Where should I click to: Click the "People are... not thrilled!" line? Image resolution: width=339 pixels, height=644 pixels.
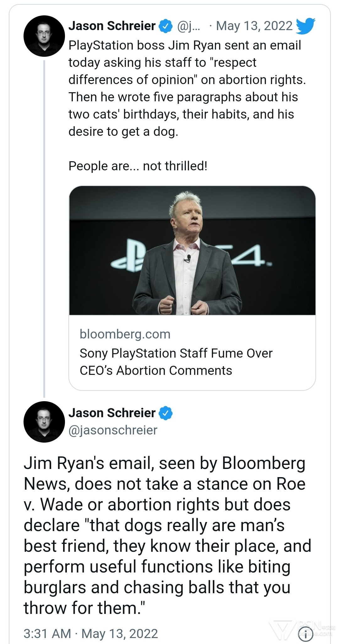[x=138, y=166]
